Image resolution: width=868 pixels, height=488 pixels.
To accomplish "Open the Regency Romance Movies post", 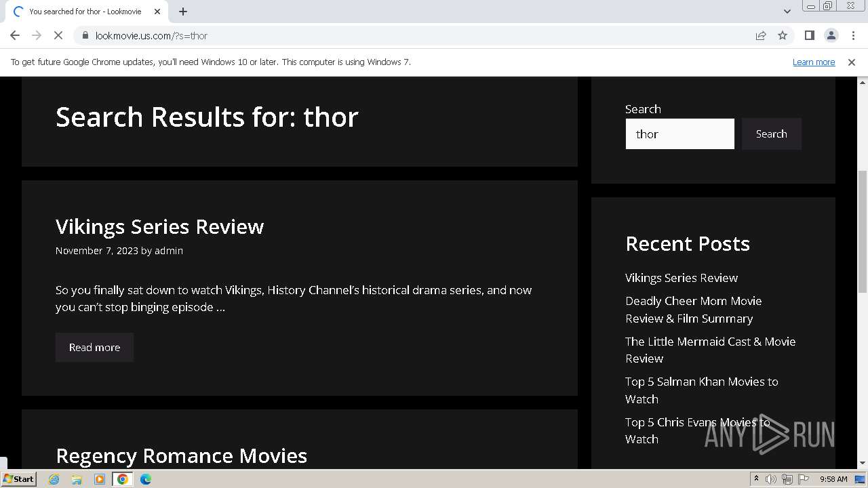I will pyautogui.click(x=181, y=455).
